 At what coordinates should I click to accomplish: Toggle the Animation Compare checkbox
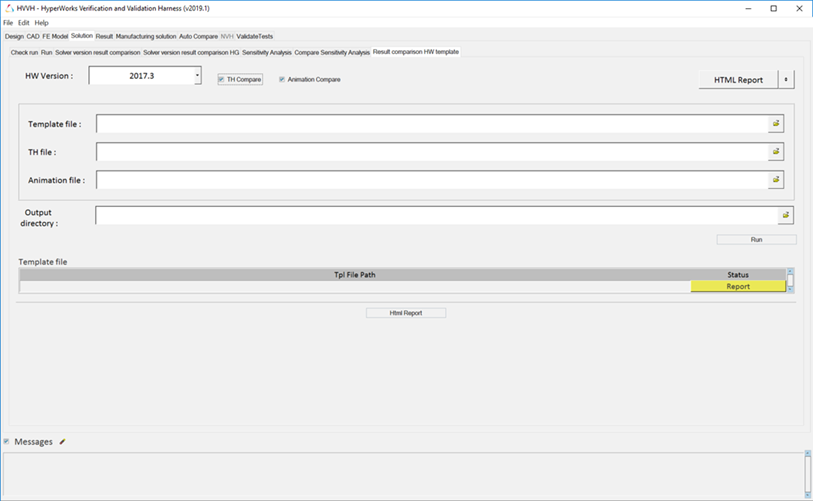coord(282,79)
